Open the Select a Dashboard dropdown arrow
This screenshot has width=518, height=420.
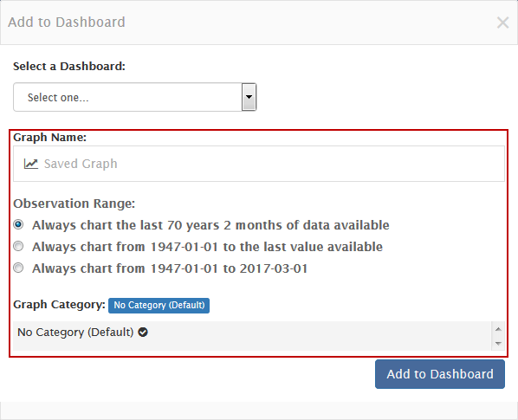(249, 97)
